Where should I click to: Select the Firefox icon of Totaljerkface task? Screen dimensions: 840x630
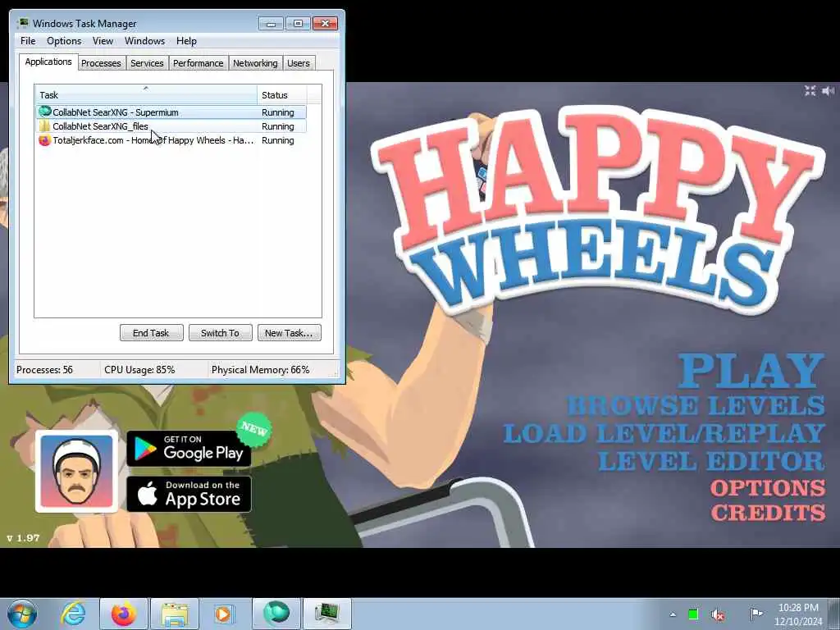pyautogui.click(x=45, y=140)
